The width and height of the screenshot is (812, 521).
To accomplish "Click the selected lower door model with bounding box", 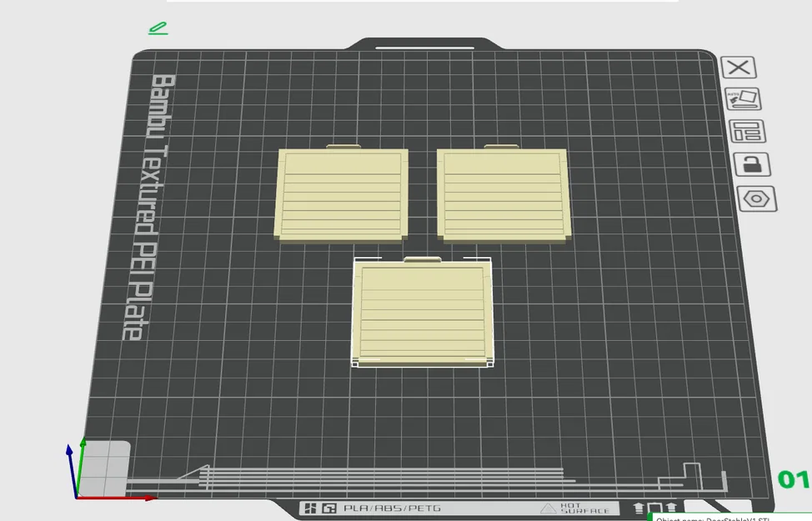I will [x=422, y=312].
